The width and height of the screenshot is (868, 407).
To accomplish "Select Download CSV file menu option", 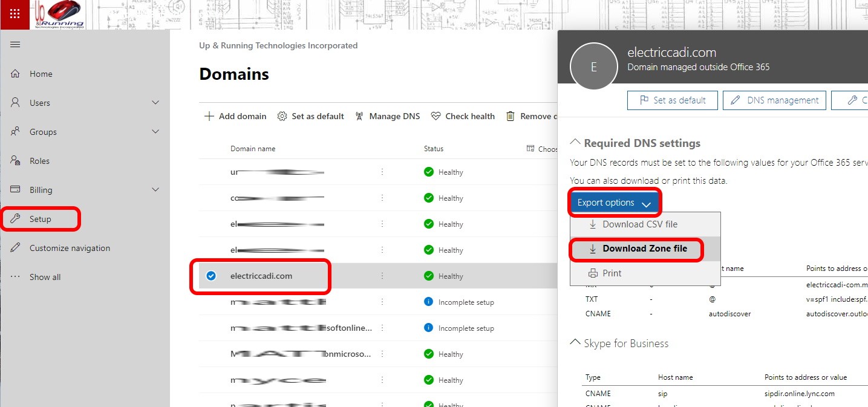I will [x=639, y=224].
